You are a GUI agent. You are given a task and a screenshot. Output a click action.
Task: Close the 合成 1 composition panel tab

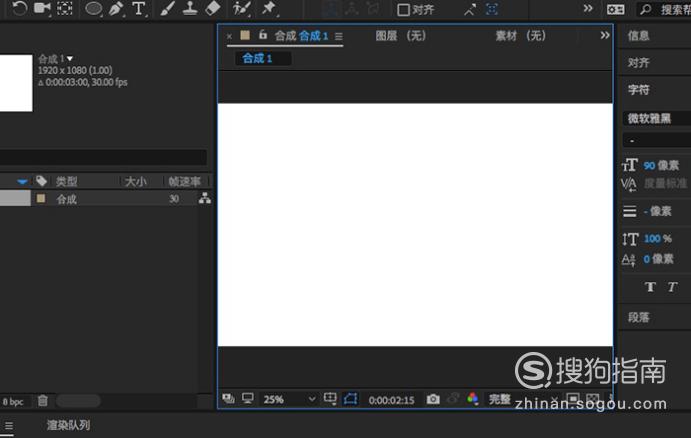coord(229,36)
